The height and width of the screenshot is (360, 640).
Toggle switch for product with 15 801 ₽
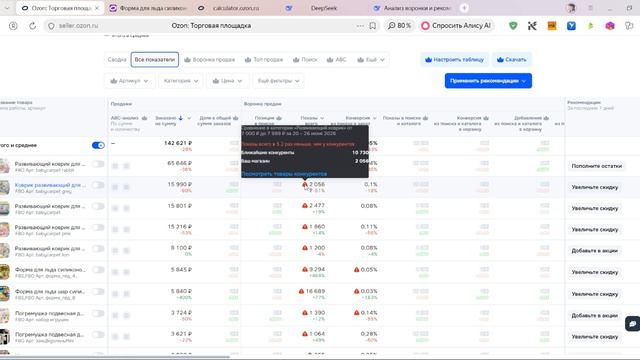(x=98, y=206)
